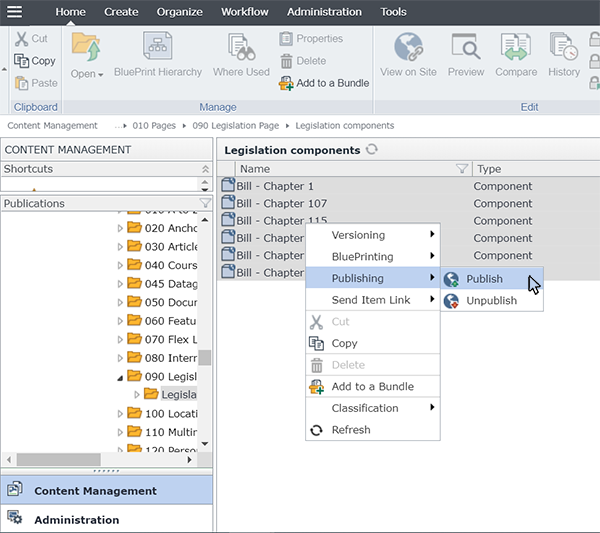Open BluePrint Hierarchy tool
Image resolution: width=600 pixels, height=533 pixels.
tap(157, 55)
